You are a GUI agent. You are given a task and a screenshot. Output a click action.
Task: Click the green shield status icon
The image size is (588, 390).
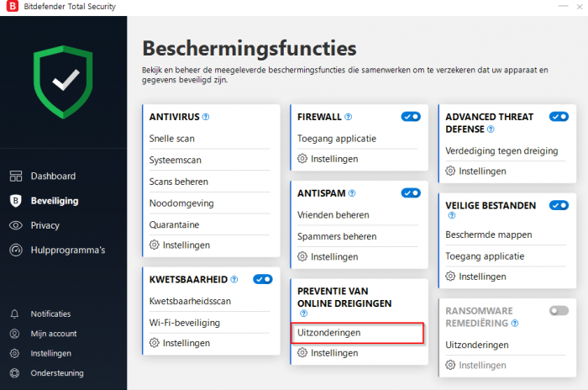pyautogui.click(x=63, y=82)
